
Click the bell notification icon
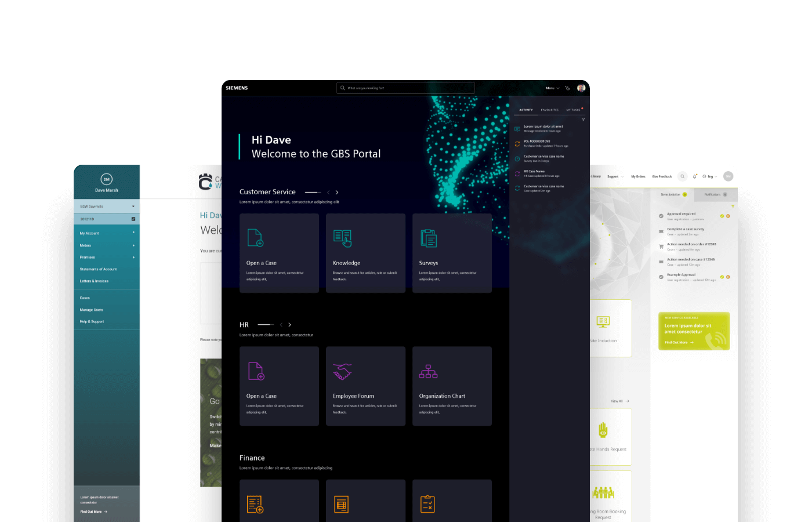pos(694,176)
